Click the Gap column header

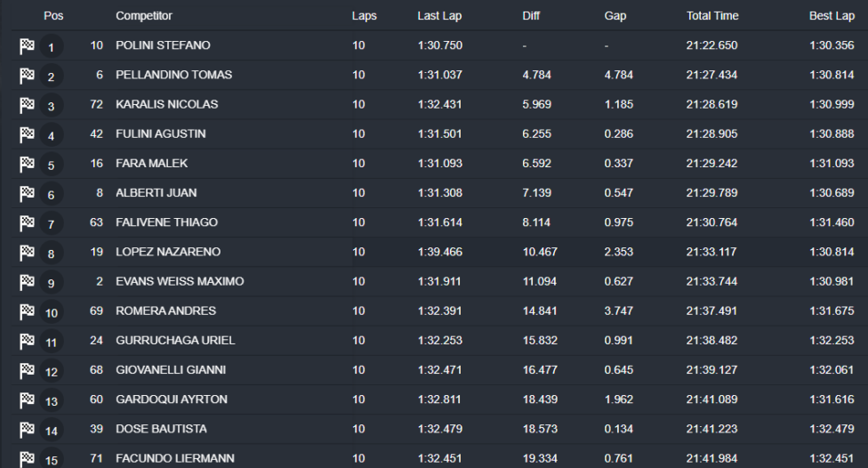coord(615,15)
